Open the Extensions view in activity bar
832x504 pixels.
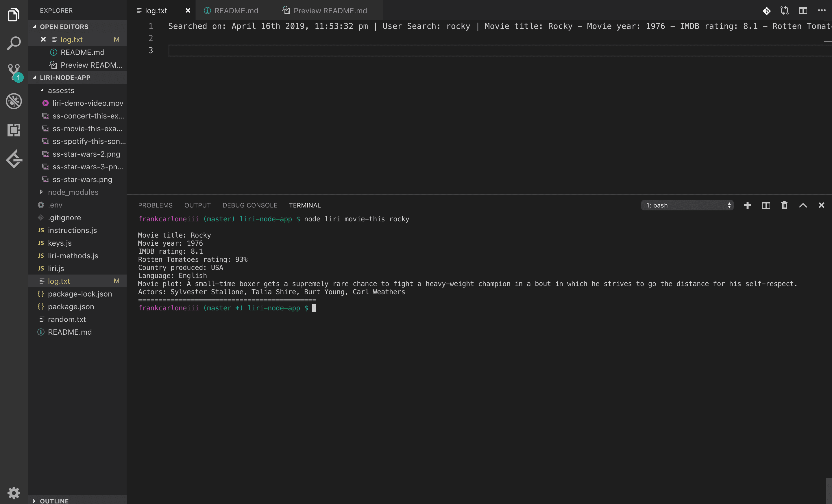tap(14, 130)
